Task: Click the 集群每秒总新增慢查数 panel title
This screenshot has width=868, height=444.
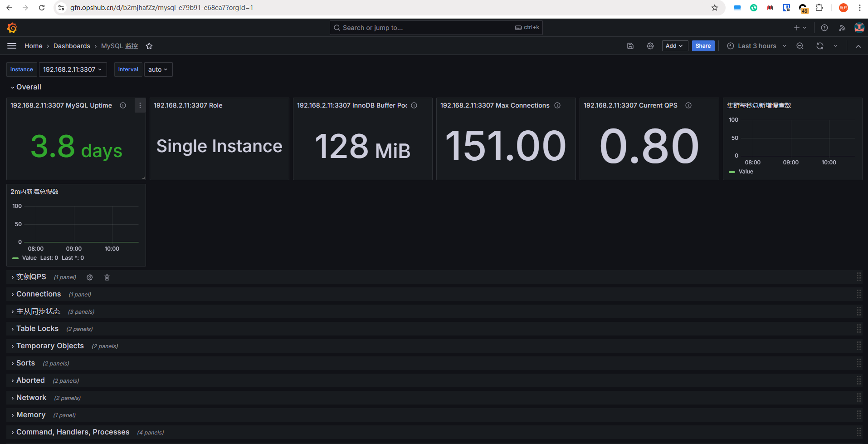Action: coord(759,105)
